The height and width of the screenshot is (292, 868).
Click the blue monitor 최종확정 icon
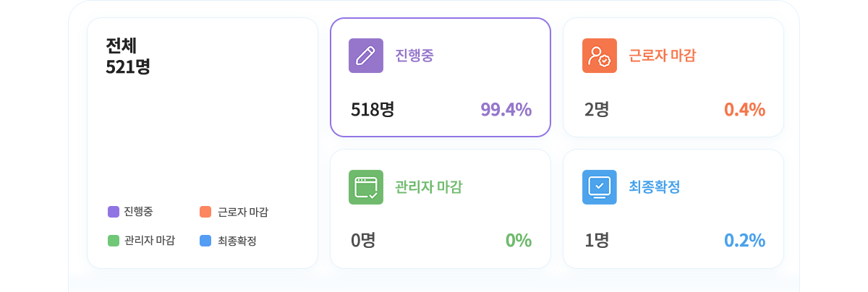coord(600,187)
